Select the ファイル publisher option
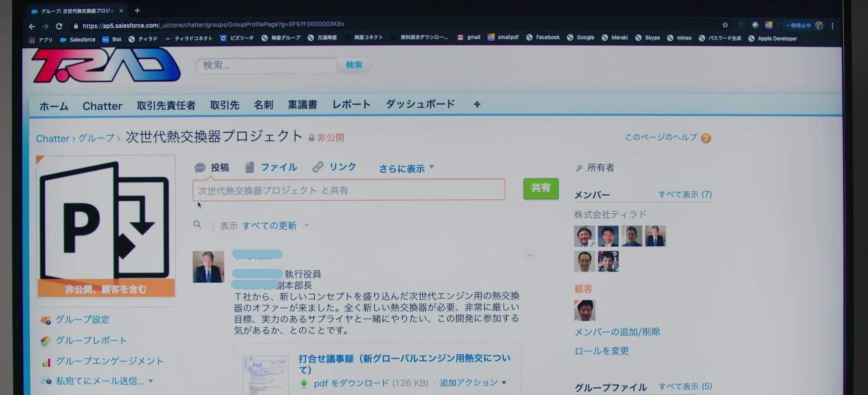 271,167
